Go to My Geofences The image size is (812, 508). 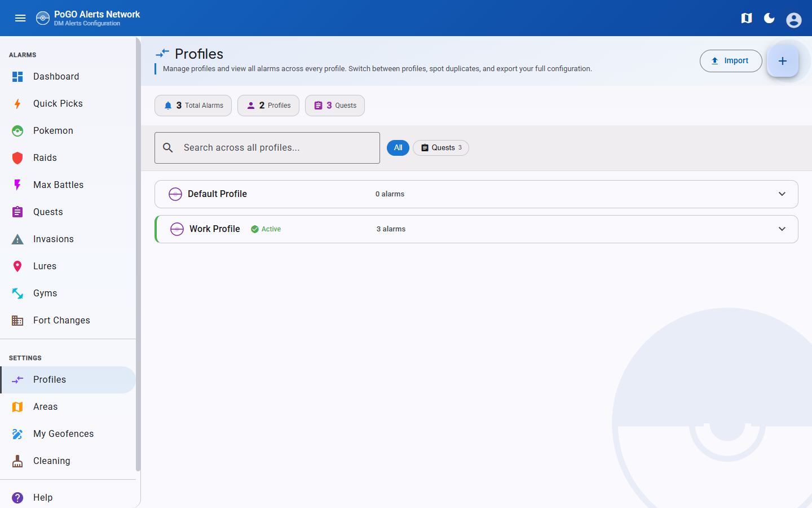68,434
